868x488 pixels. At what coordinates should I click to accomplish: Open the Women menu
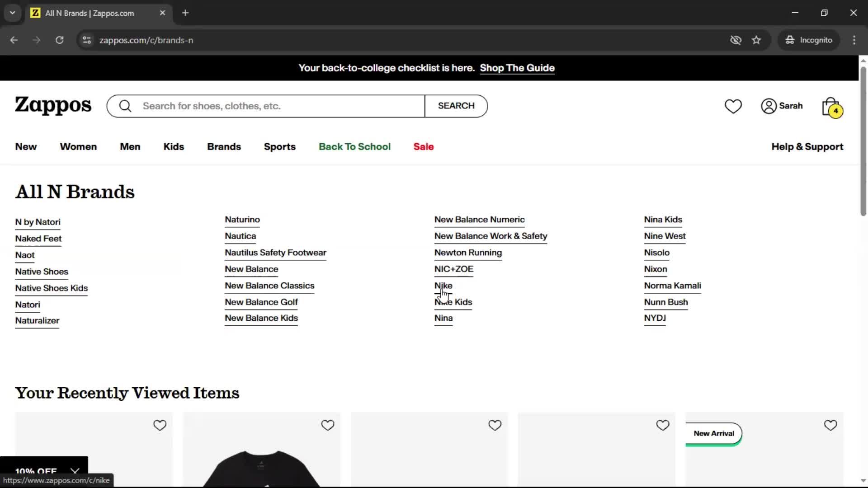tap(78, 147)
